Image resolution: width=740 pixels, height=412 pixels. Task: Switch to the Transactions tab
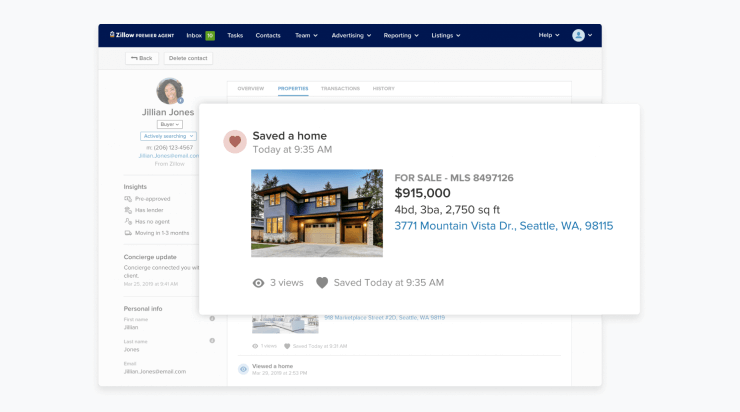(340, 88)
